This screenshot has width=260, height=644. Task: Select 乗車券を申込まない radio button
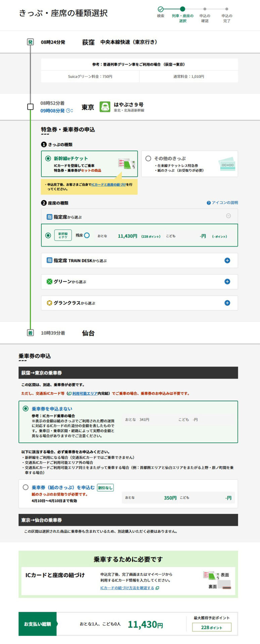[26, 409]
